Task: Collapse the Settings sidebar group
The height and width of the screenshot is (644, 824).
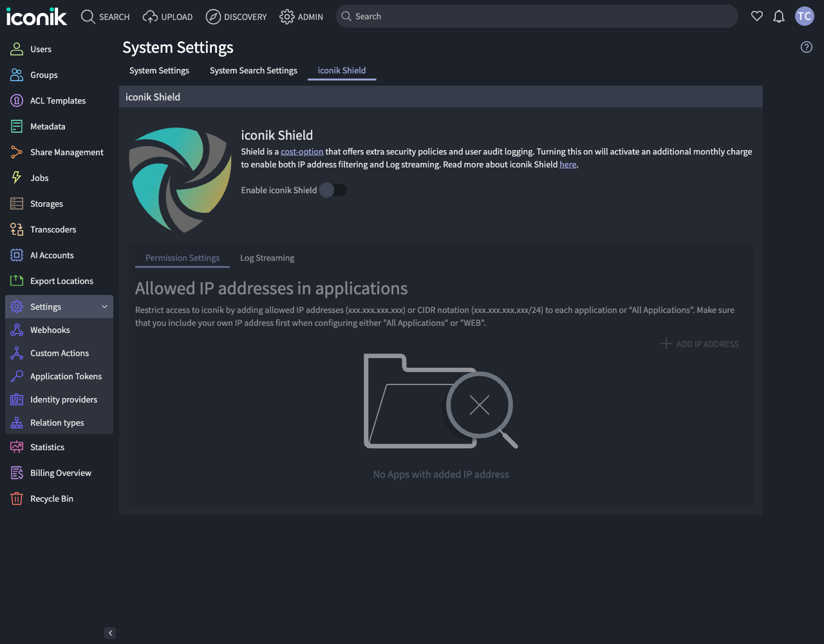Action: coord(104,307)
